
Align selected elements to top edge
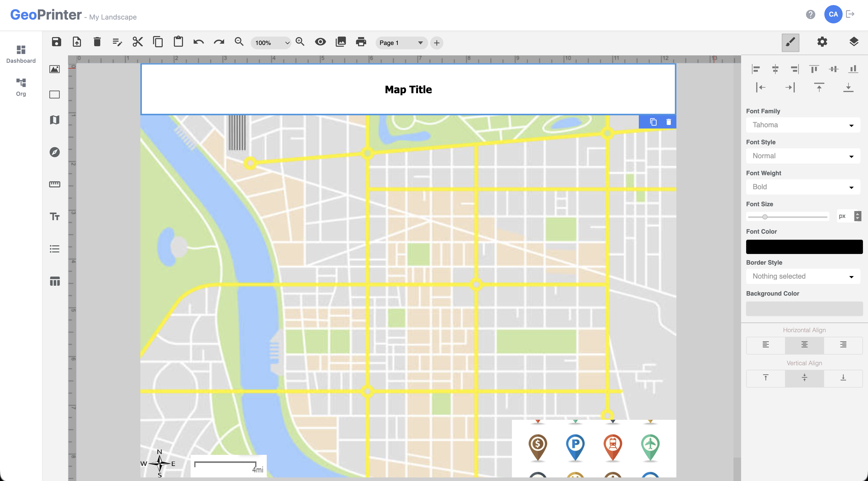(814, 69)
